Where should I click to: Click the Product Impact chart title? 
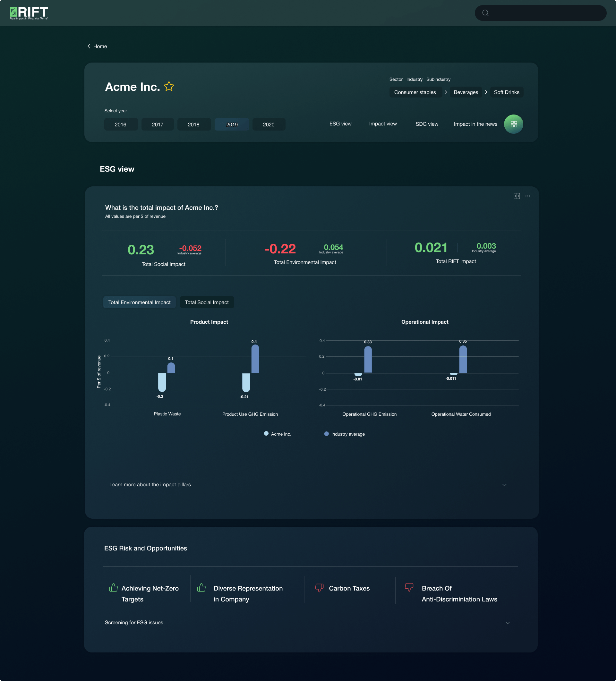point(209,322)
